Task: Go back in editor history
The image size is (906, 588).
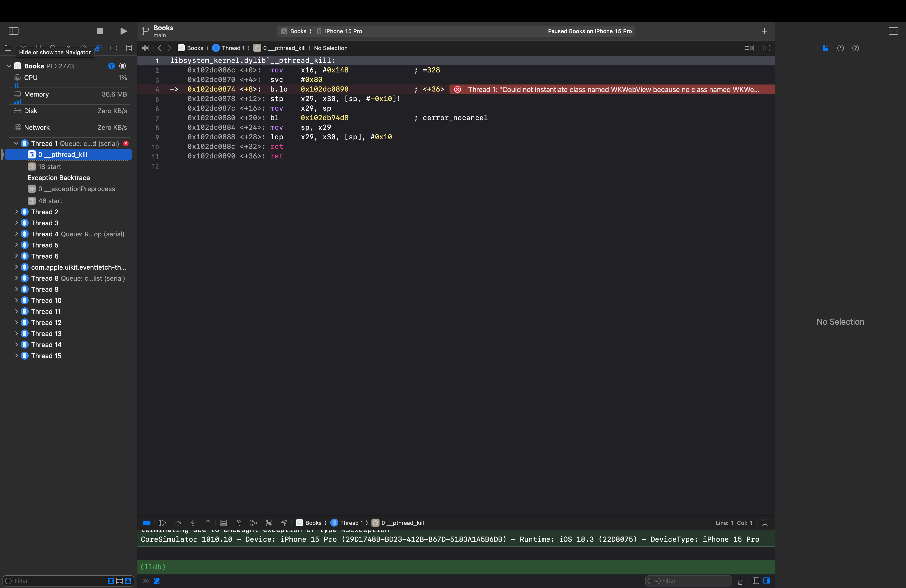Action: (x=160, y=48)
